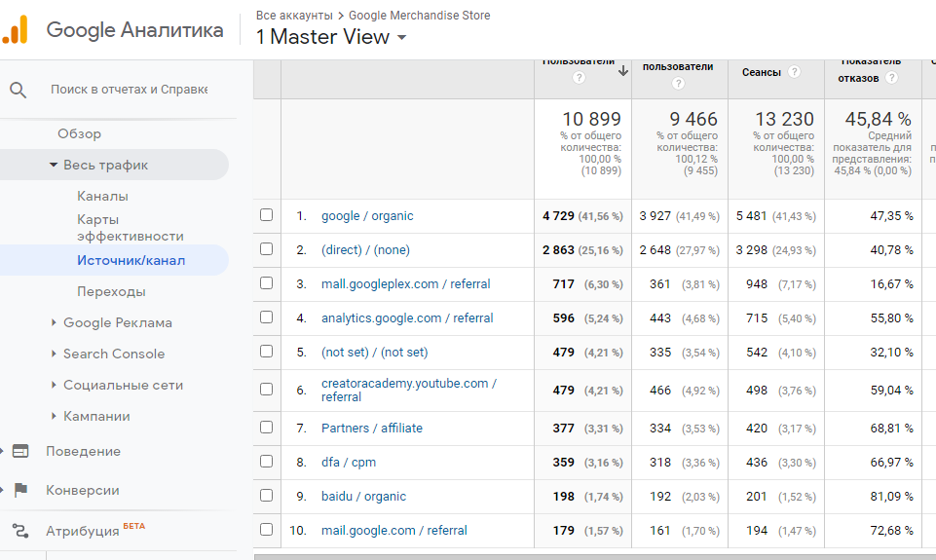Screen dimensions: 936x560
Task: Tick the checkbox for dfa / cpm
Action: point(266,462)
